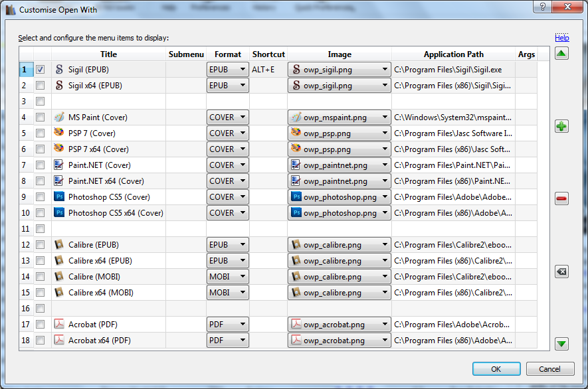Click the Acrobat (PDF) row icon
588x389 pixels.
point(59,324)
